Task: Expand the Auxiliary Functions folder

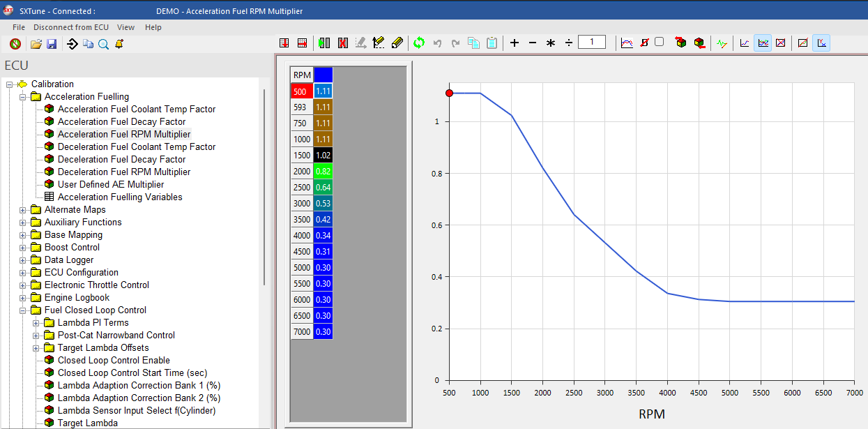Action: point(23,223)
